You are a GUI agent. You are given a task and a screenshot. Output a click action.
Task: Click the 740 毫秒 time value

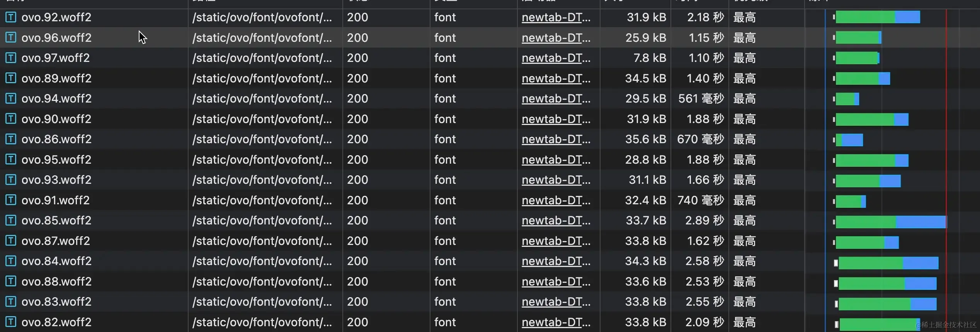701,200
